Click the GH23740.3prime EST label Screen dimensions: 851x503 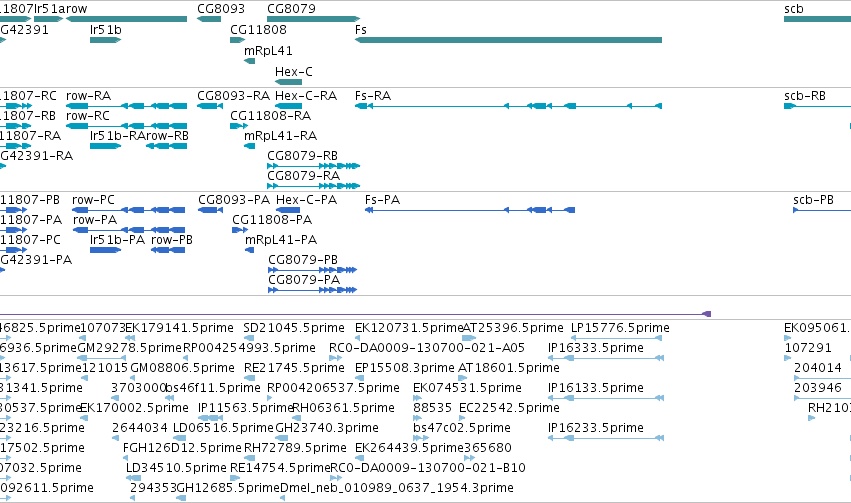click(x=327, y=428)
